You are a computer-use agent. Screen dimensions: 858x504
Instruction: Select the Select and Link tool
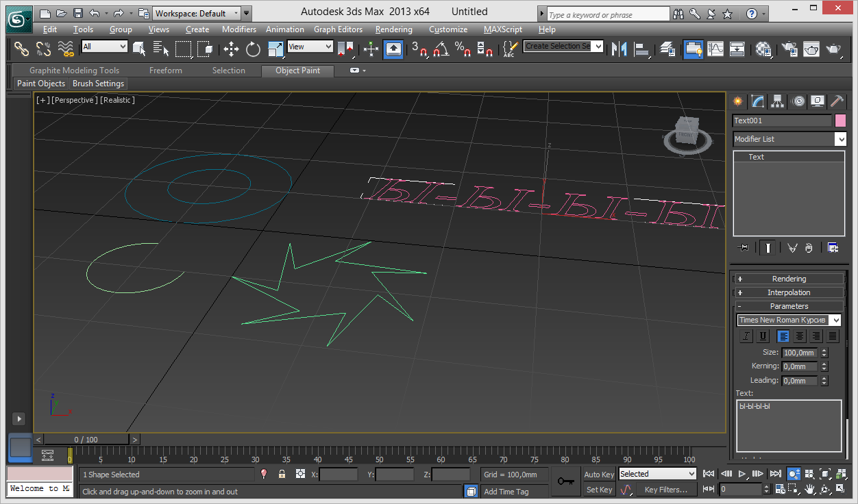pos(22,49)
